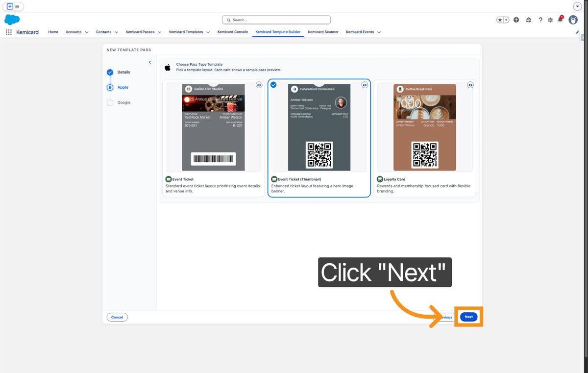Open Global Actions plus icon
Screen dimensions: 588x373
[516, 20]
